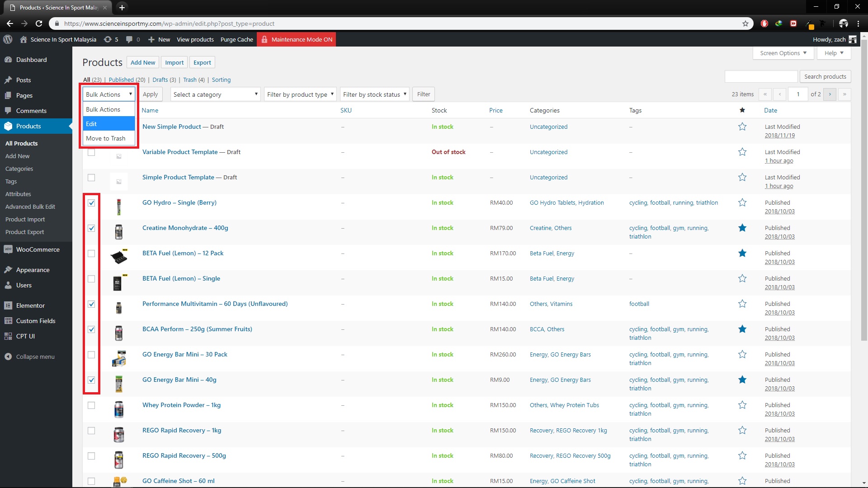Feature the New Simple Product star

[x=742, y=127]
